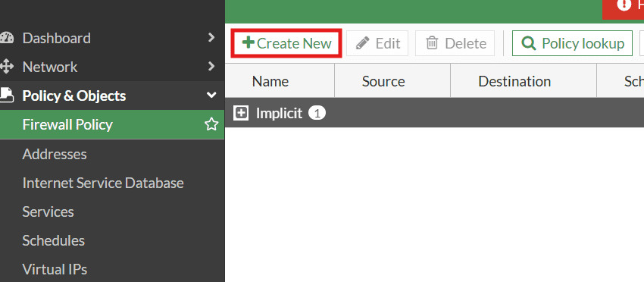This screenshot has width=644, height=282.
Task: Click the pencil icon on Edit
Action: pos(362,43)
